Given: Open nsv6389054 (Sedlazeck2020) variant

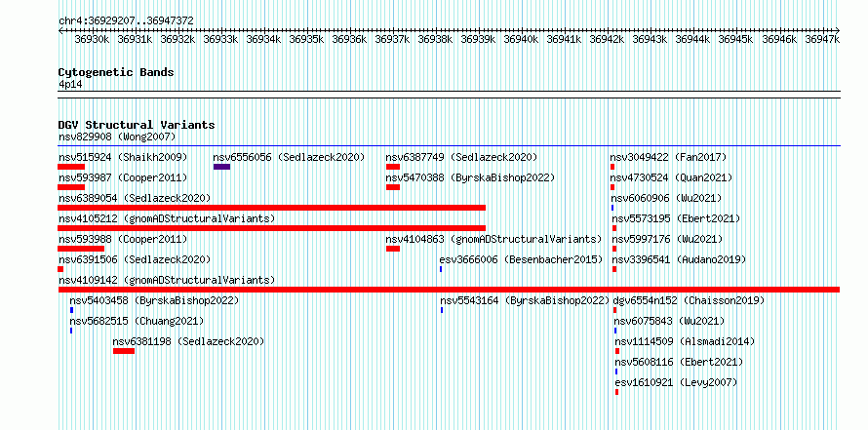Looking at the screenshot, I should click(135, 198).
